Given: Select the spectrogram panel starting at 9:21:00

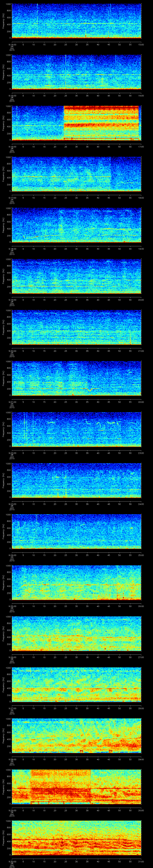Looking at the screenshot, I should pos(77,378).
